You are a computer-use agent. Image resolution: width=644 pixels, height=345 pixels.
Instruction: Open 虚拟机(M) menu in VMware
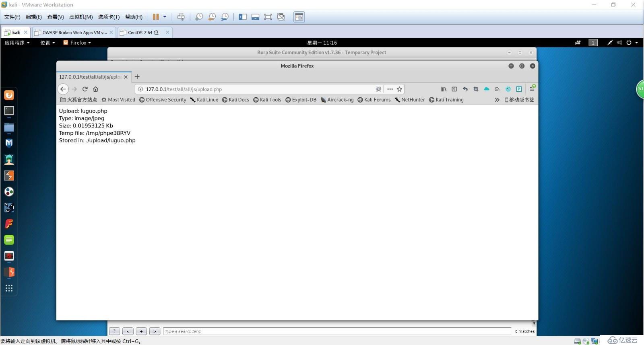pos(81,17)
